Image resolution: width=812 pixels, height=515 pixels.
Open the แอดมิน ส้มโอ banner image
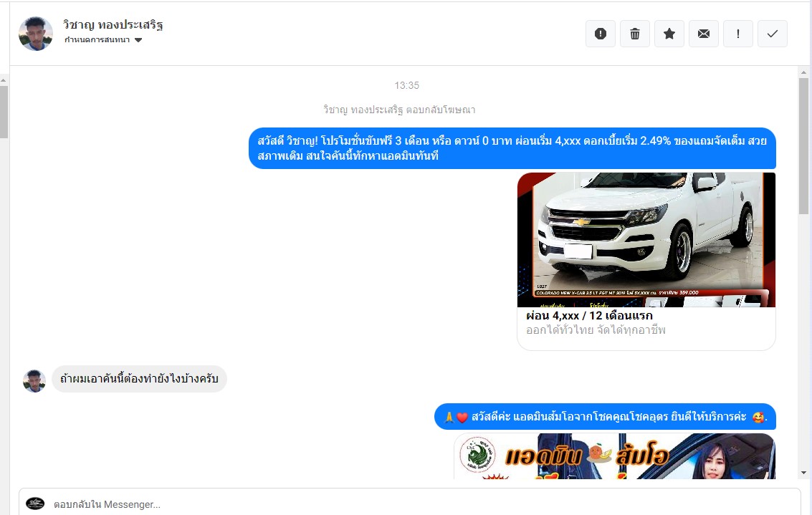pos(615,456)
